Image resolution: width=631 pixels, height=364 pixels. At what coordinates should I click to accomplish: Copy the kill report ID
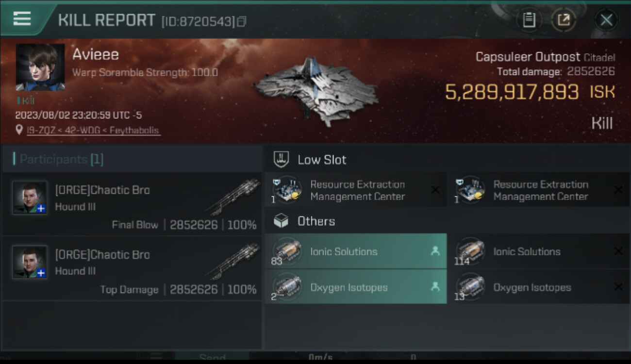(242, 21)
